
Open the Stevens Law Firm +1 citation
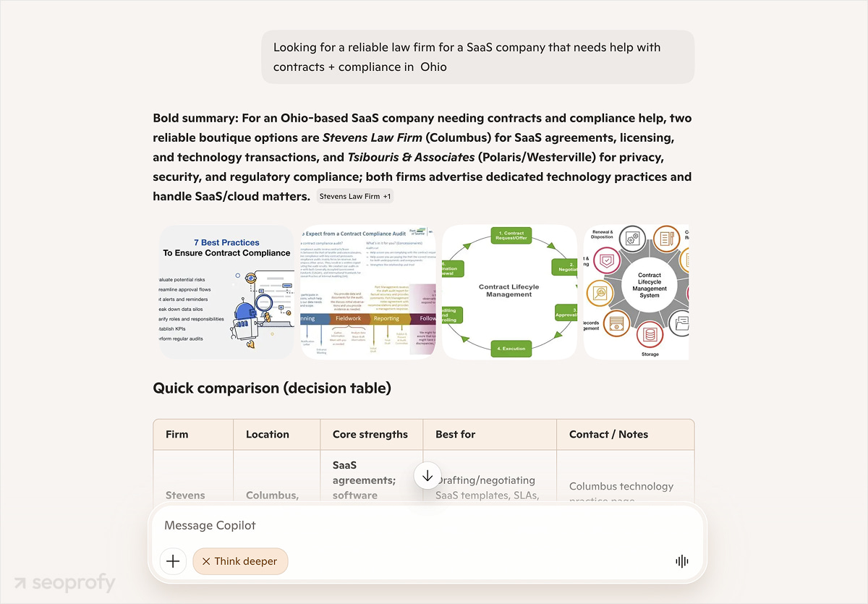pyautogui.click(x=355, y=196)
